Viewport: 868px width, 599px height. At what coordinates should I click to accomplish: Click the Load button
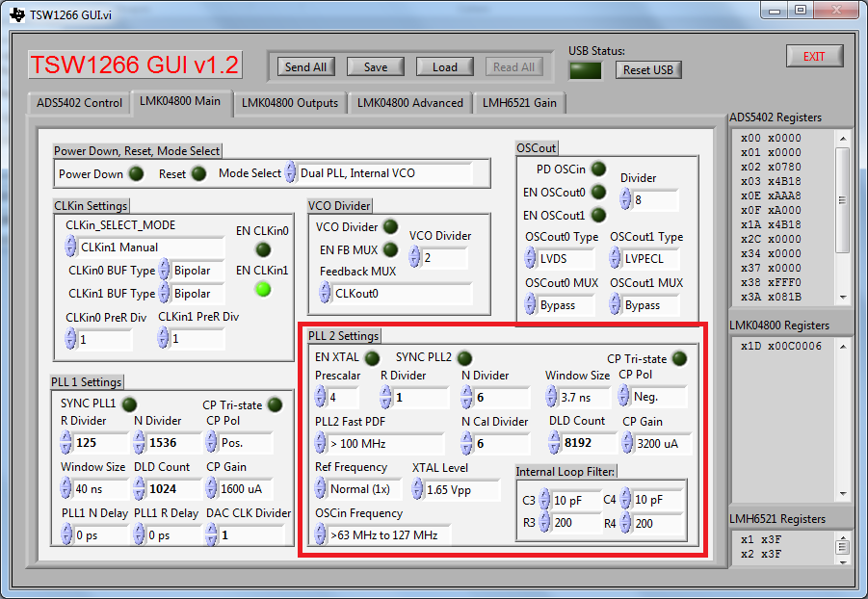pyautogui.click(x=445, y=67)
